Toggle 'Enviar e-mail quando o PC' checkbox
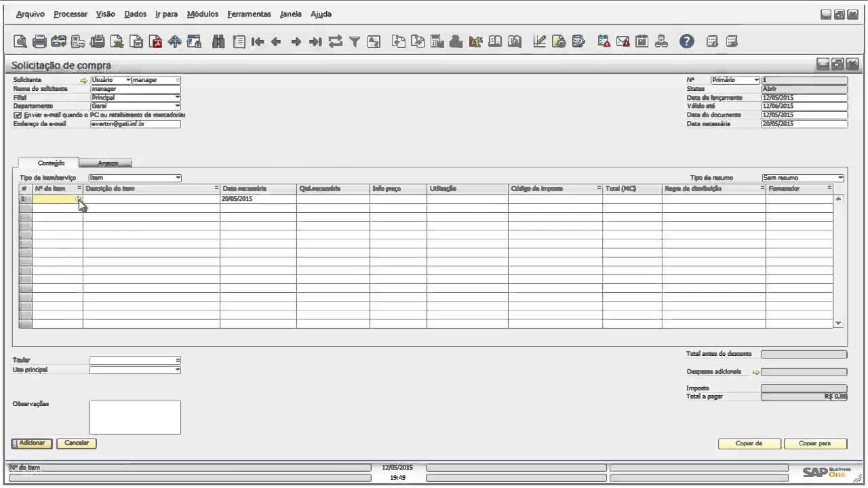Screen dimensions: 868x488 18,115
